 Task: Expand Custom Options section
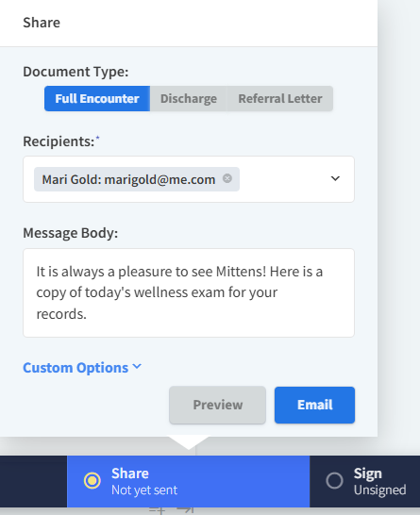click(x=82, y=368)
